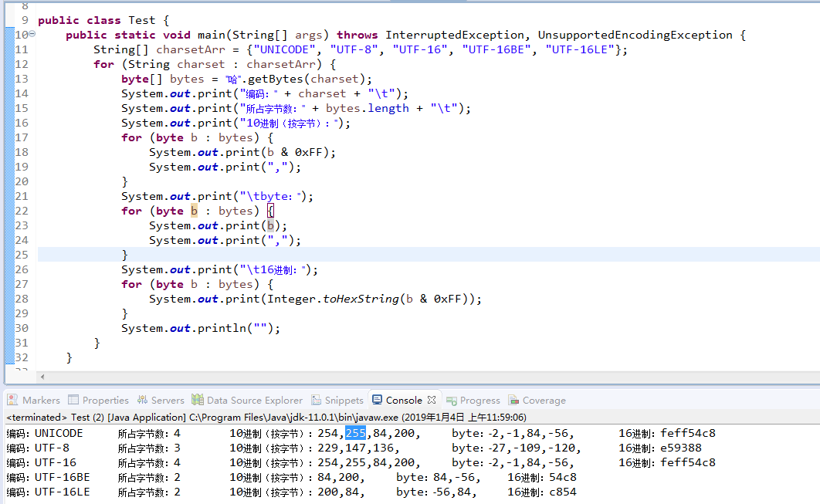
Task: Click console row for UTF-8 encoding
Action: point(354,448)
